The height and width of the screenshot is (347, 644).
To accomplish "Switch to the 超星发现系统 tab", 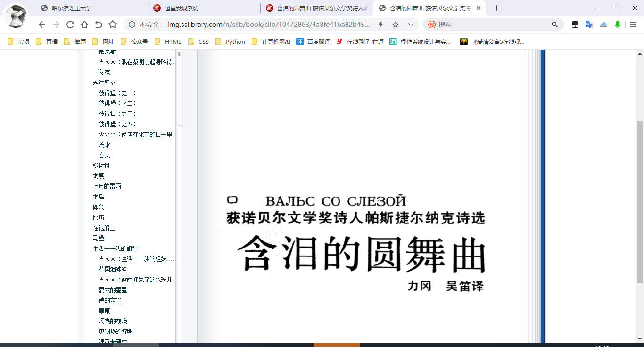I will click(182, 8).
